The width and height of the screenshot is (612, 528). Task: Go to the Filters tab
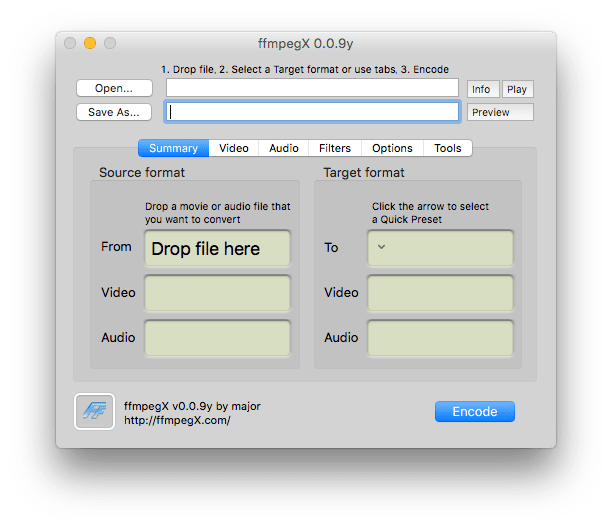[x=335, y=148]
